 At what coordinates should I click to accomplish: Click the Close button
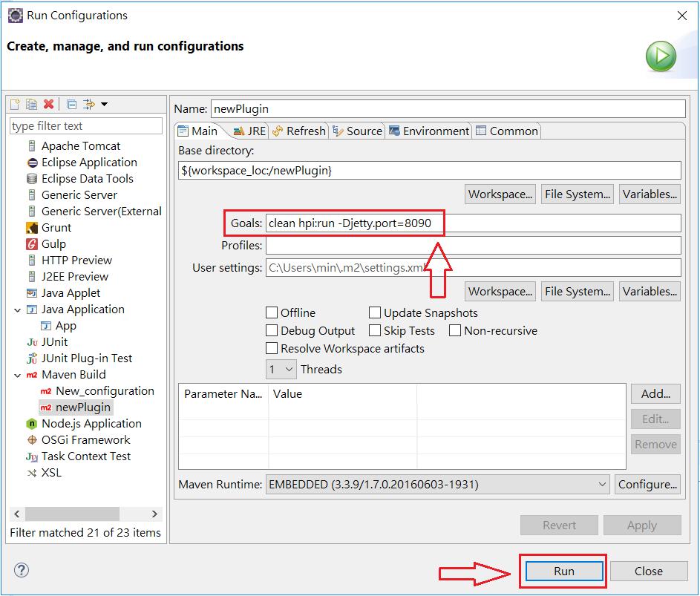tap(649, 571)
